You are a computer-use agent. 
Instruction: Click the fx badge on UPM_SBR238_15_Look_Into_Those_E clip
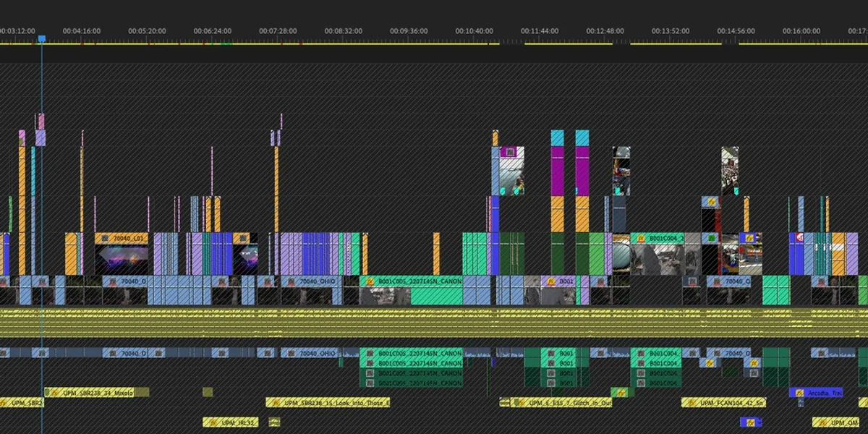click(x=276, y=402)
